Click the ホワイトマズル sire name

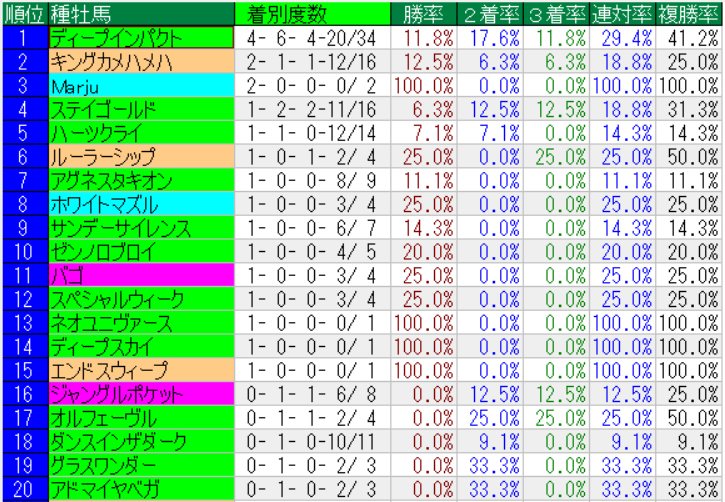pyautogui.click(x=104, y=204)
